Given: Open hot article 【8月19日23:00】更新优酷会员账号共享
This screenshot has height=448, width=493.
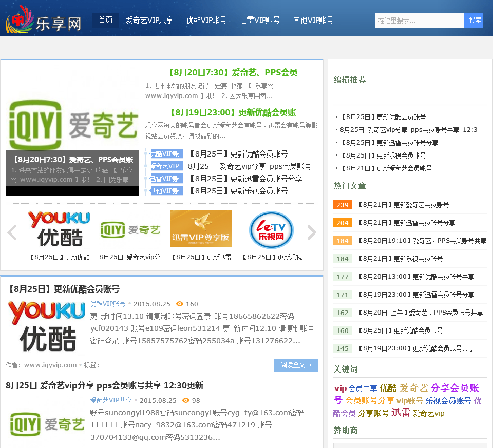Looking at the screenshot, I should pyautogui.click(x=416, y=348).
